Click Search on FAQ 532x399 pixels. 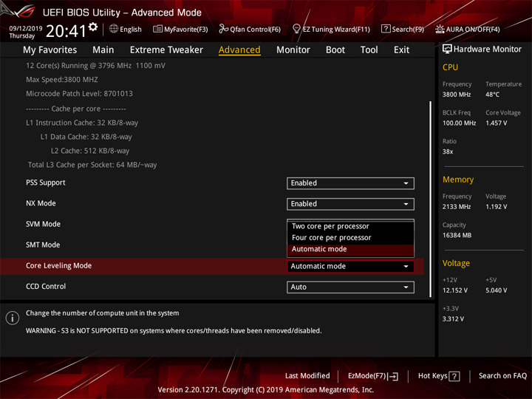(x=502, y=376)
